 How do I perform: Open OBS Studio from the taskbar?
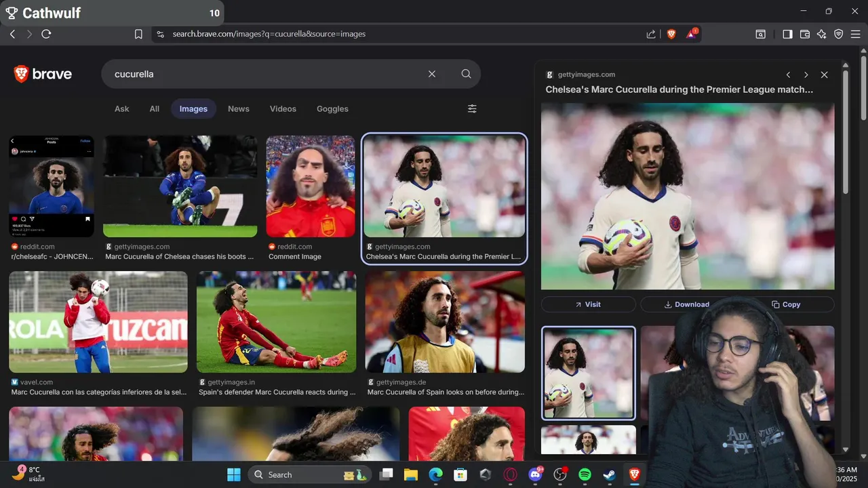pos(560,474)
